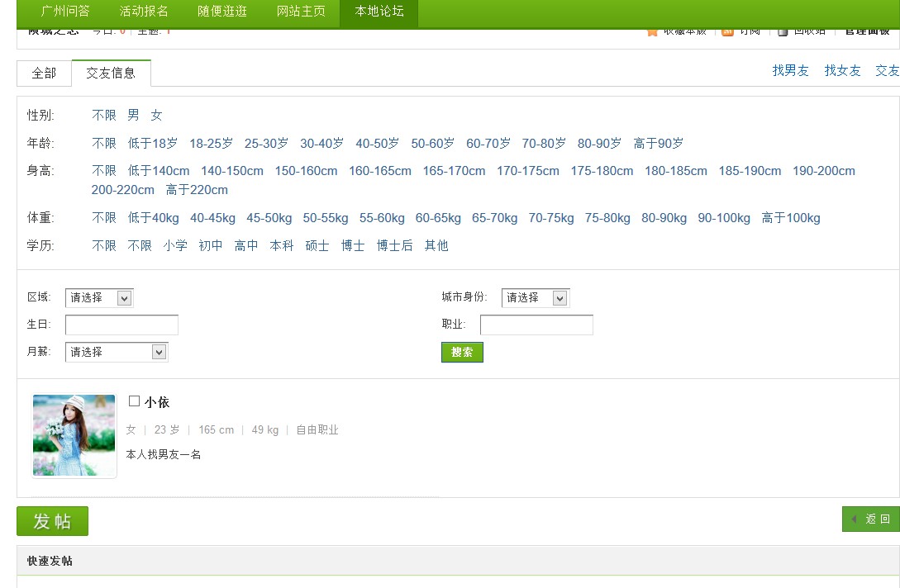Click the 找女友 link
The image size is (900, 588).
click(843, 70)
